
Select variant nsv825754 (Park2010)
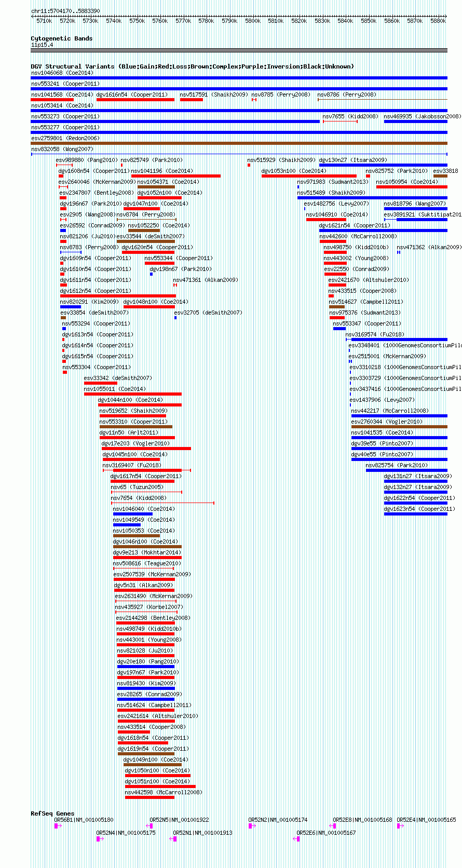(x=397, y=465)
